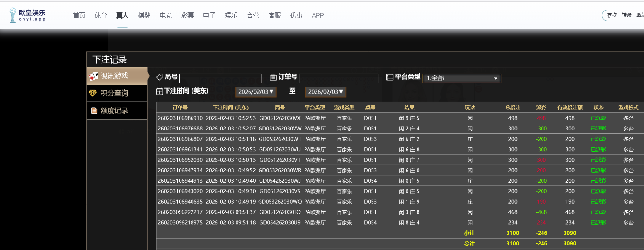The height and width of the screenshot is (250, 644).
Task: Click into the 局号 input field
Action: (x=220, y=78)
